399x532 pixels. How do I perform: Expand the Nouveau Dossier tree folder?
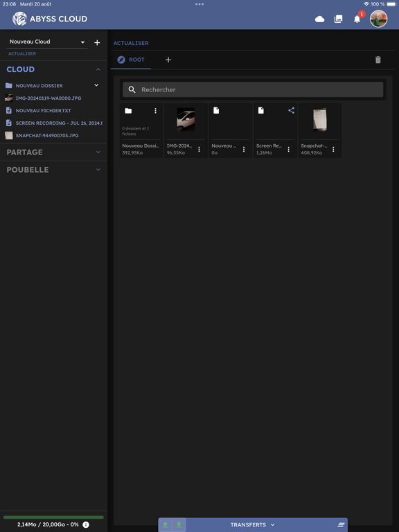coord(96,85)
